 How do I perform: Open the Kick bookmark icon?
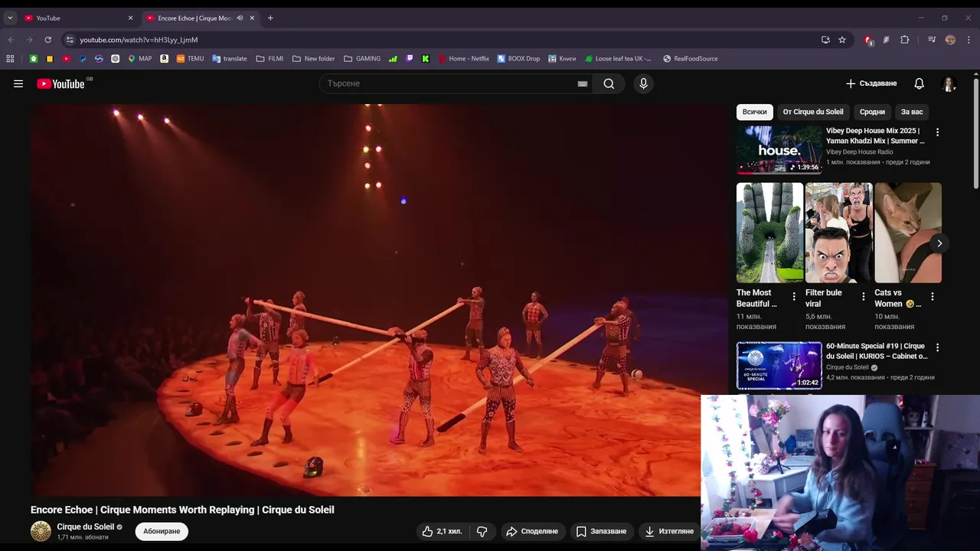point(426,58)
